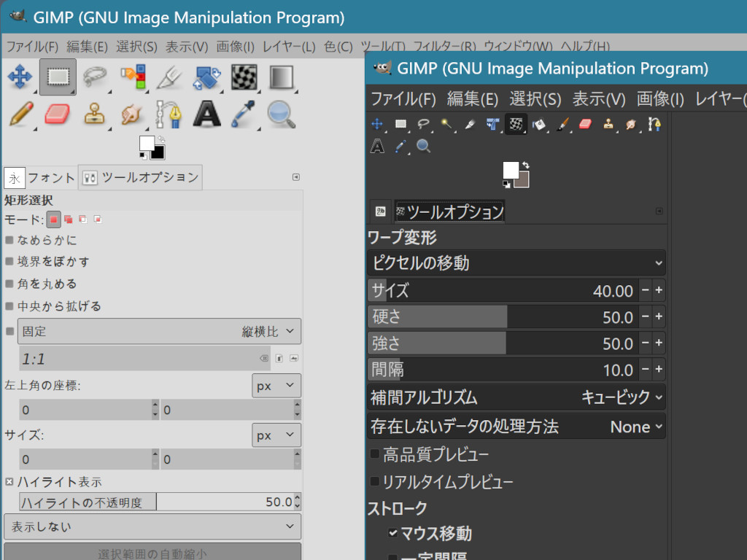Uncheck the マウス移動 stroke option

392,533
